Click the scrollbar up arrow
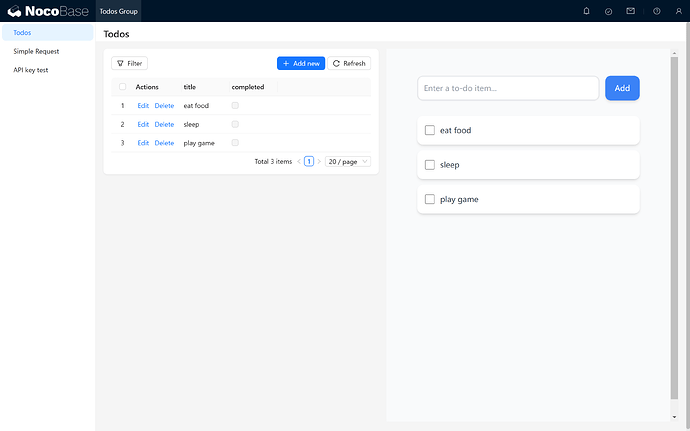The width and height of the screenshot is (690, 431). coord(674,53)
